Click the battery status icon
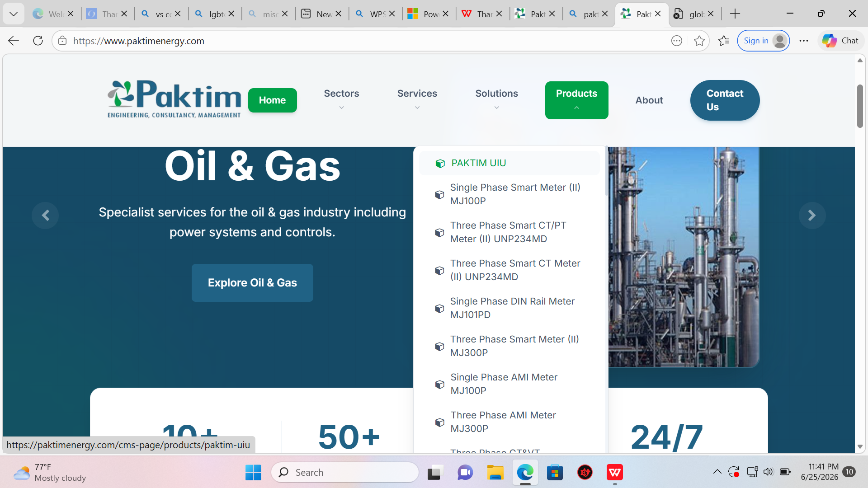 [785, 472]
